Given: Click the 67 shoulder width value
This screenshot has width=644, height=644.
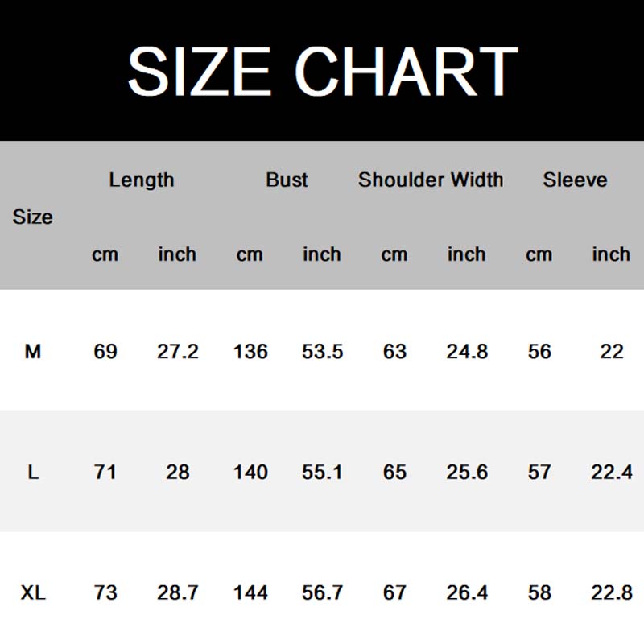Looking at the screenshot, I should point(394,592).
